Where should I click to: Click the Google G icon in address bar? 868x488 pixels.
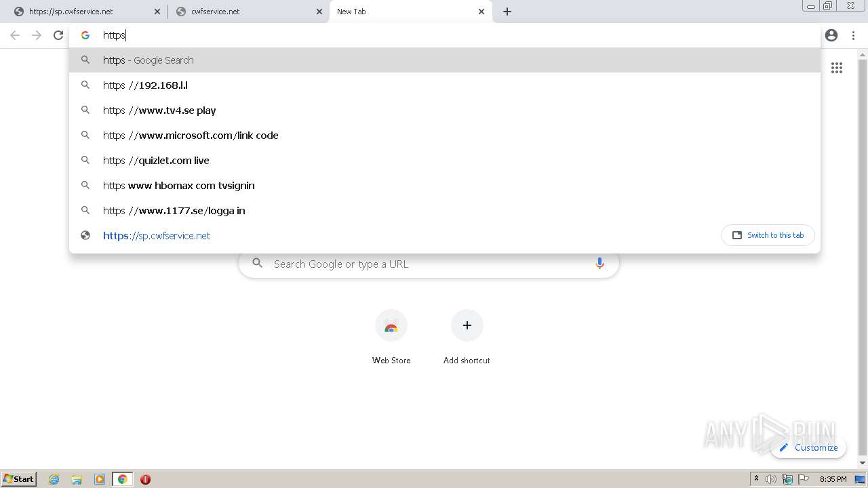click(85, 35)
